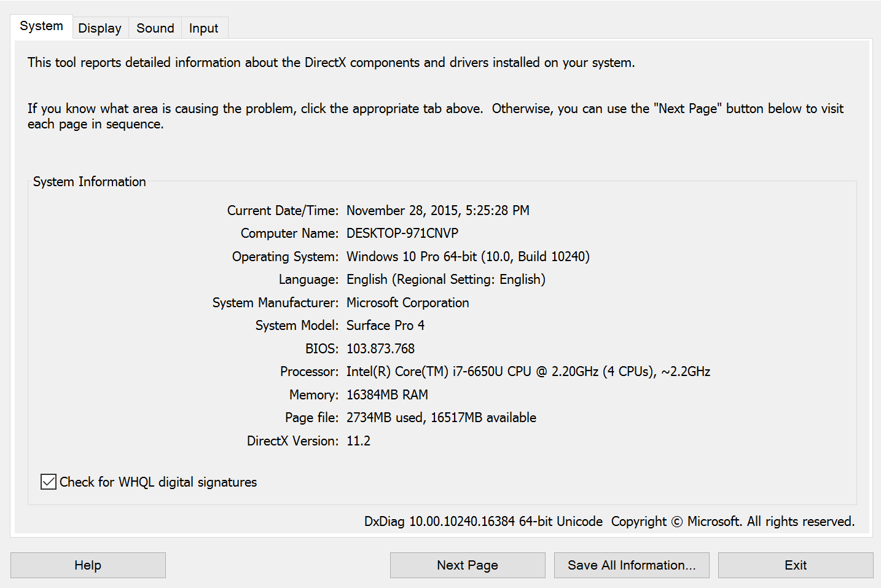Screen dimensions: 881x588
Task: Click Save All Information button
Action: coord(632,565)
